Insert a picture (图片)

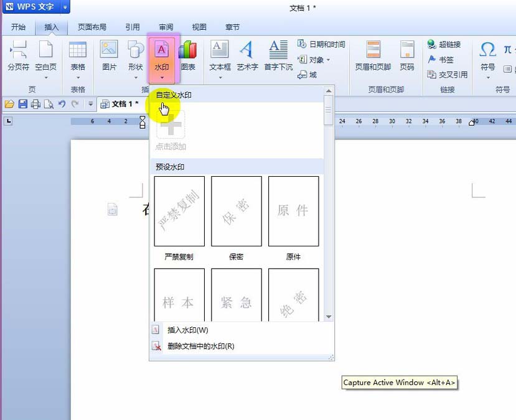tap(110, 55)
